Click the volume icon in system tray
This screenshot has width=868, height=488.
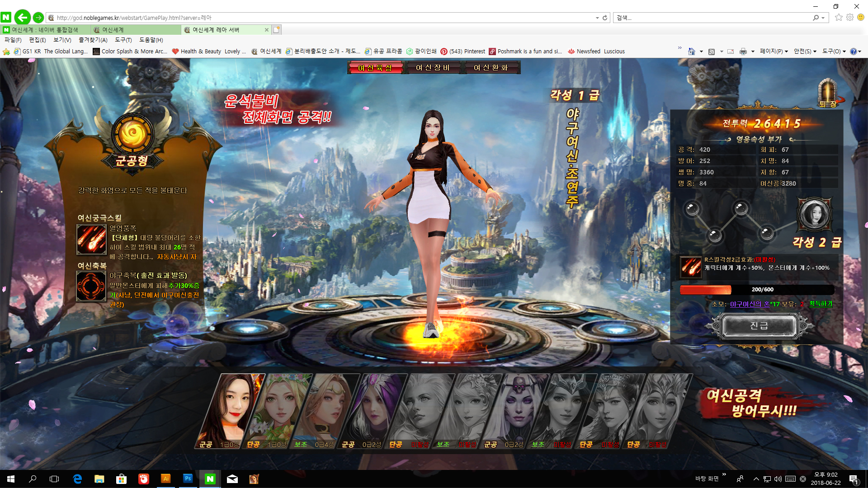tap(778, 479)
